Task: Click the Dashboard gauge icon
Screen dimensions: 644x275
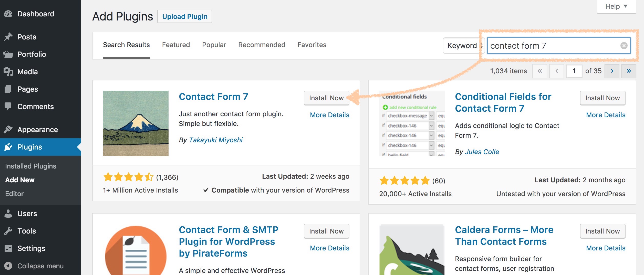Action: tap(8, 14)
